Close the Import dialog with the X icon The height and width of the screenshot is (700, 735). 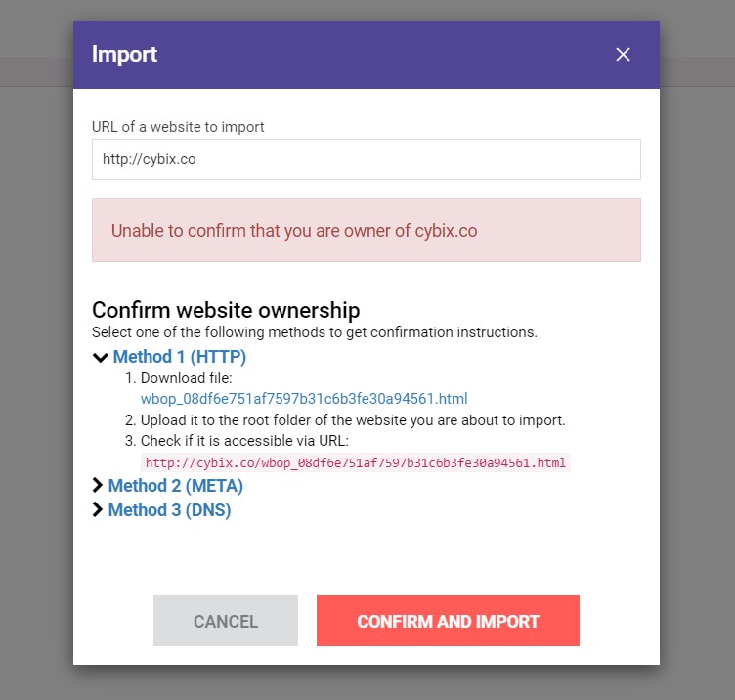pos(623,55)
